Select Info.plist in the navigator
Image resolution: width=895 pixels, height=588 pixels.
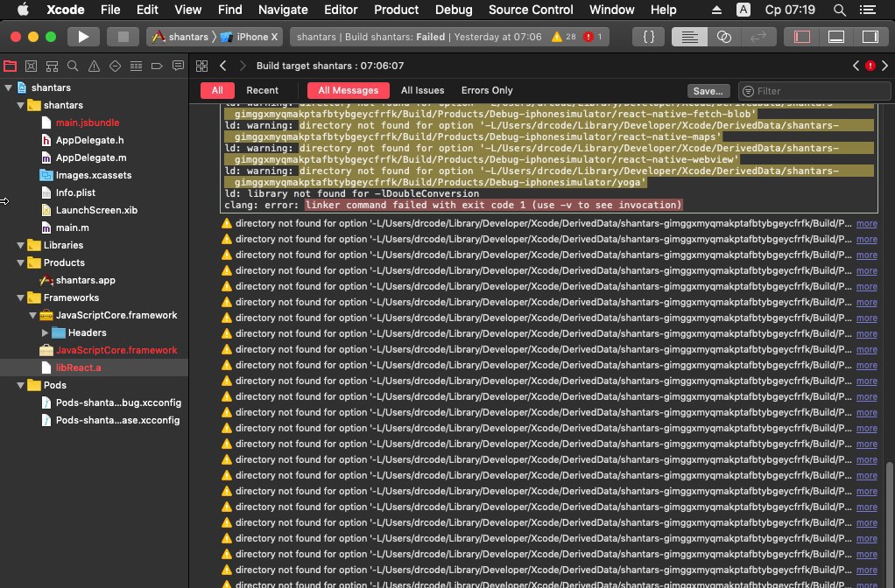[75, 192]
